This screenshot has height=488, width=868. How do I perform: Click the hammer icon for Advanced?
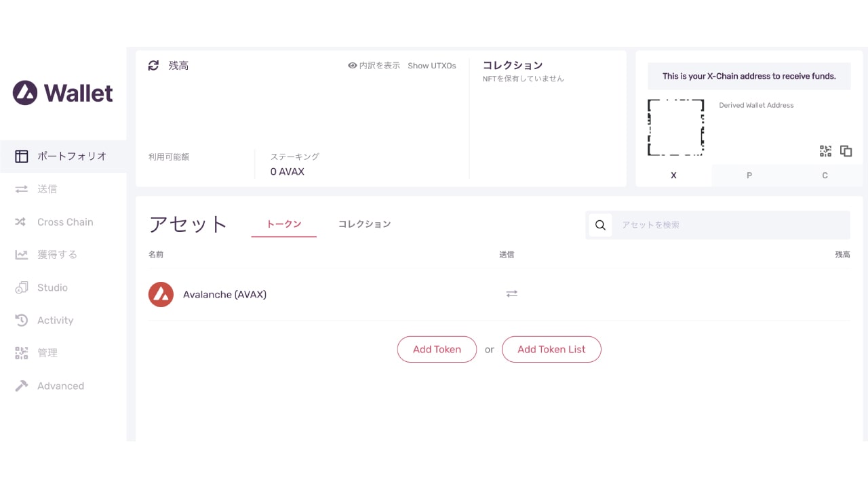[22, 386]
